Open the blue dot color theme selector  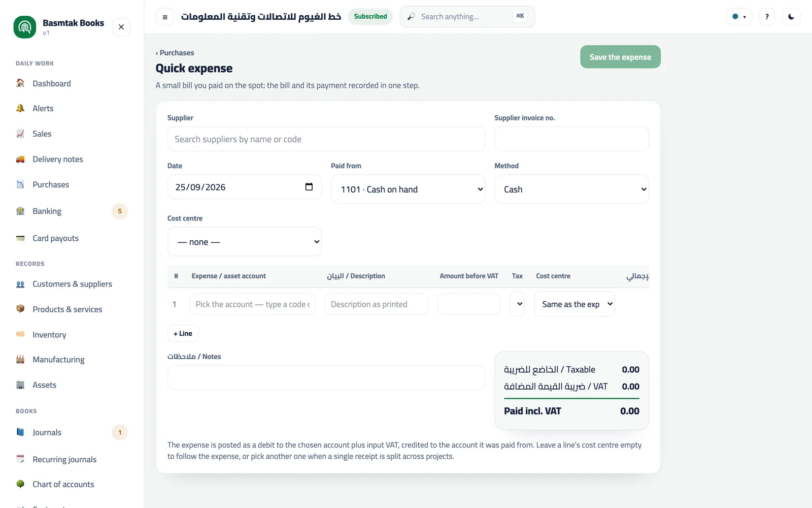[x=739, y=17]
